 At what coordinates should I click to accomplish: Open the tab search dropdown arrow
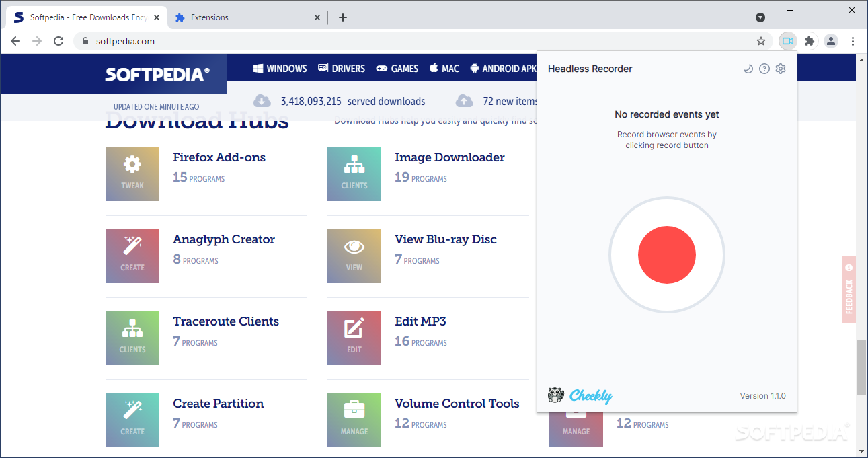pyautogui.click(x=760, y=17)
